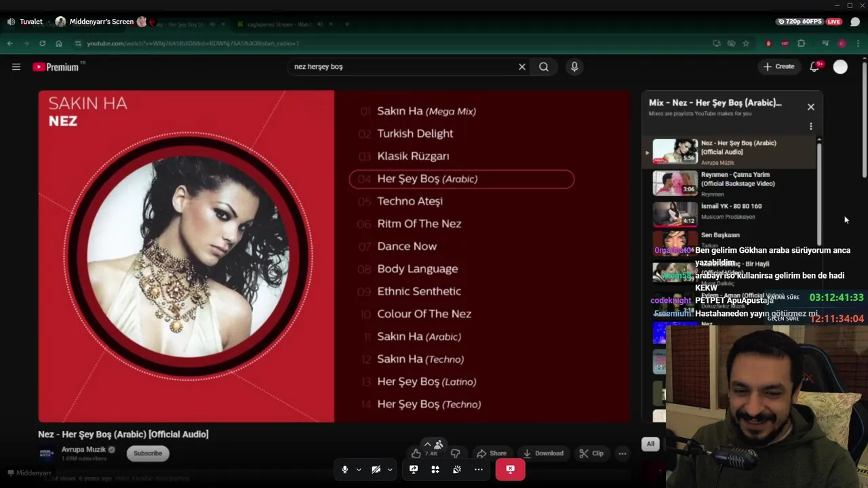Bookmark page with the star icon

pos(746,43)
